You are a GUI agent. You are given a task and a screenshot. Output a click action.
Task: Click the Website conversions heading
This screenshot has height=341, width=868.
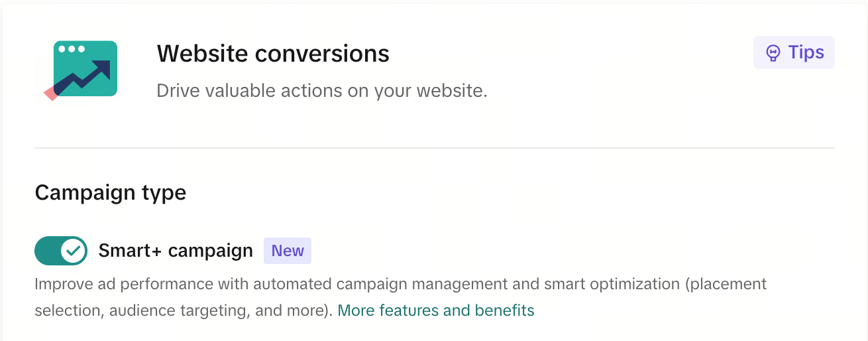[x=273, y=53]
